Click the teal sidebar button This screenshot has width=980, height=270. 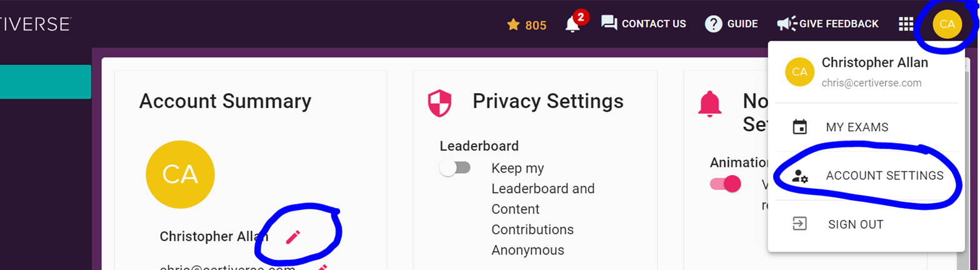point(46,82)
